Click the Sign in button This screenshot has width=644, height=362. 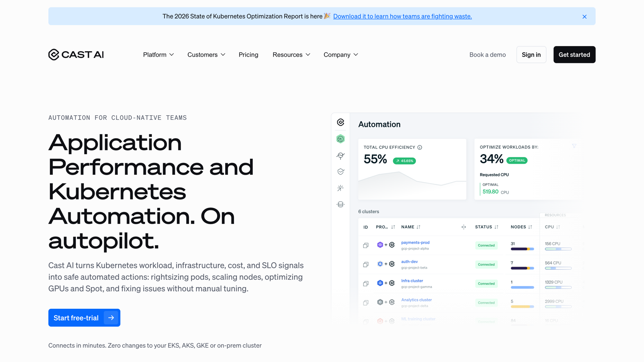click(531, 54)
